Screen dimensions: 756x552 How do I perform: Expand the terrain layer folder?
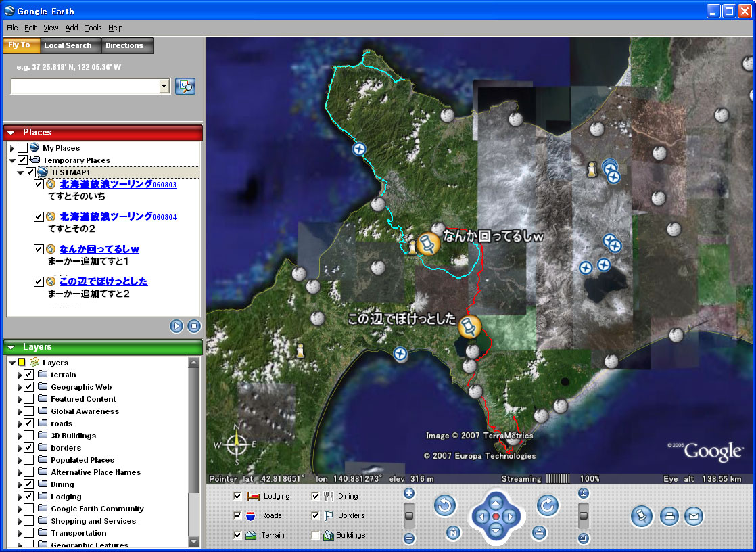(20, 375)
